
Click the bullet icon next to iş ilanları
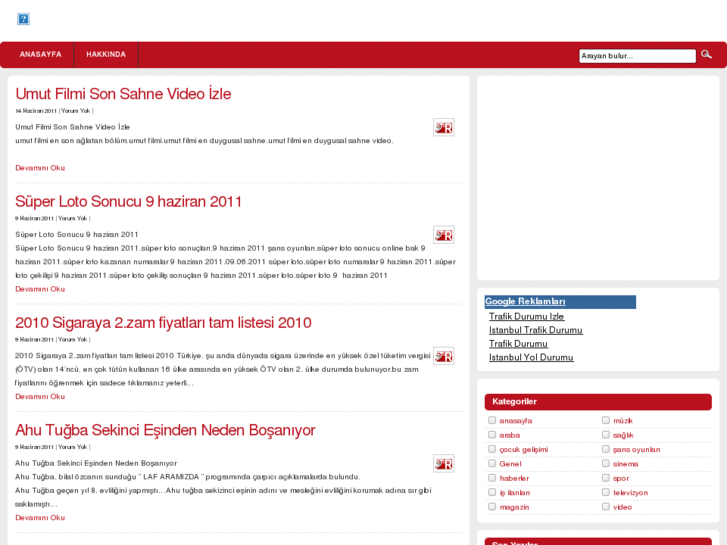(x=492, y=492)
